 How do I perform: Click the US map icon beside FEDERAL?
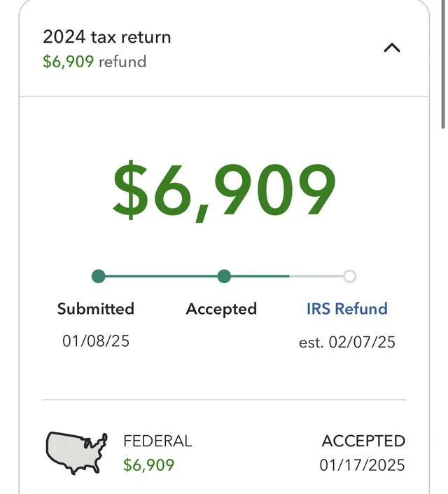(76, 452)
